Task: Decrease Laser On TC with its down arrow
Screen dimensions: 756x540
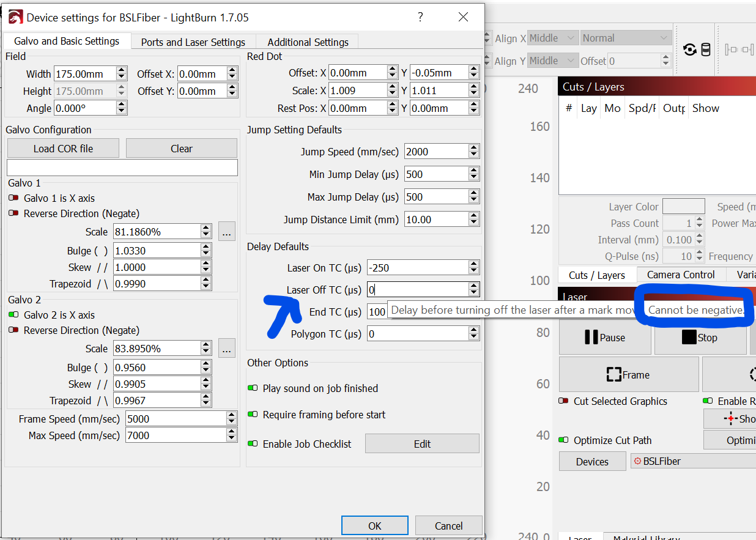Action: click(473, 271)
